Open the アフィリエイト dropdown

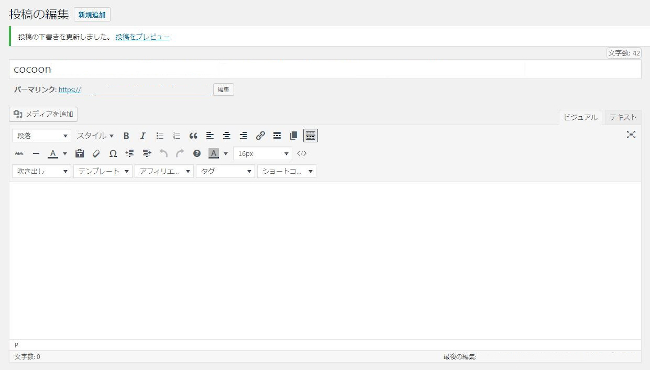point(164,171)
